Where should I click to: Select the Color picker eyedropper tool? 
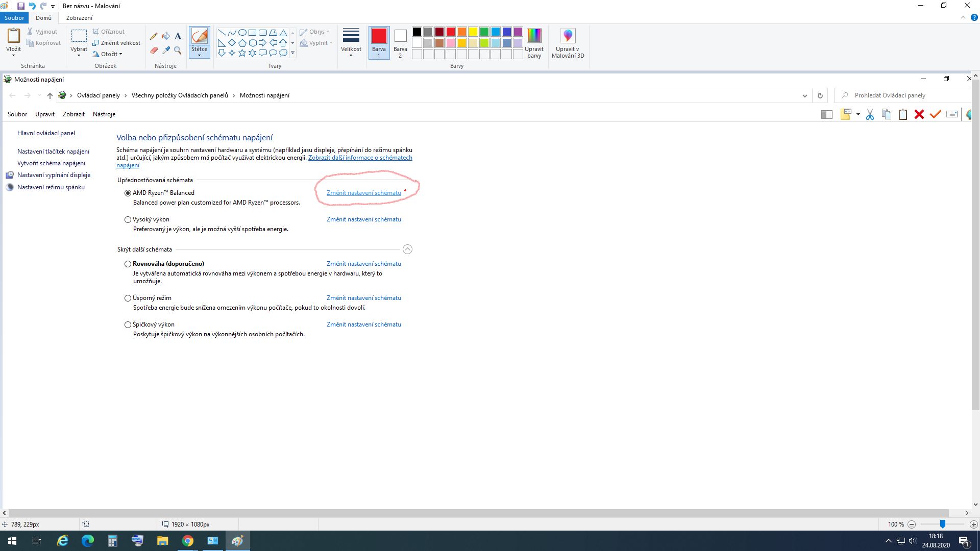[166, 50]
